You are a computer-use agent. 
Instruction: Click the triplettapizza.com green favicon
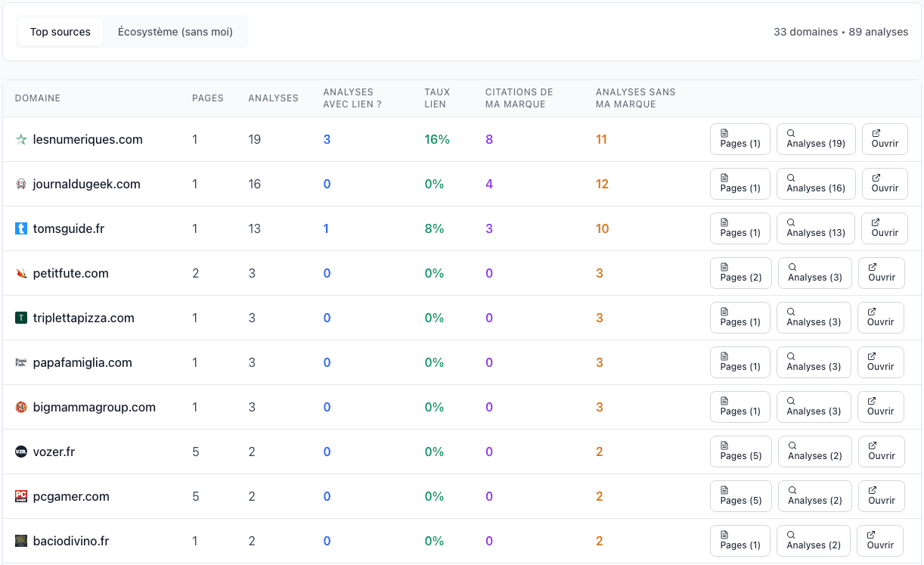tap(21, 318)
